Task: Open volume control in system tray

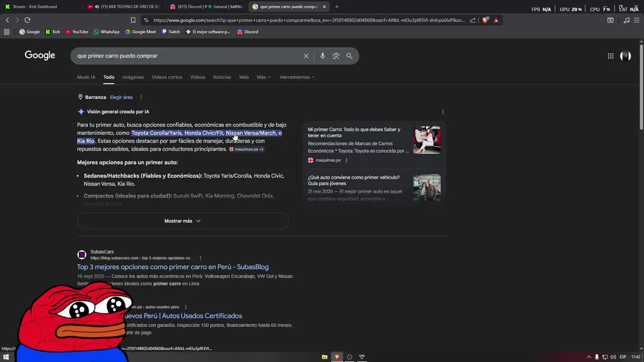Action: click(x=613, y=357)
